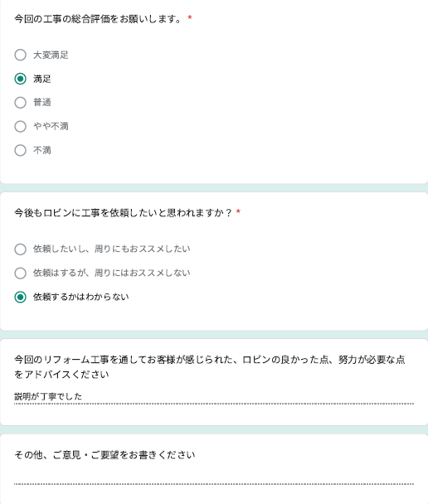Click the 依頼するかはわからない label text
Screen dimensions: 428x504
pyautogui.click(x=81, y=297)
